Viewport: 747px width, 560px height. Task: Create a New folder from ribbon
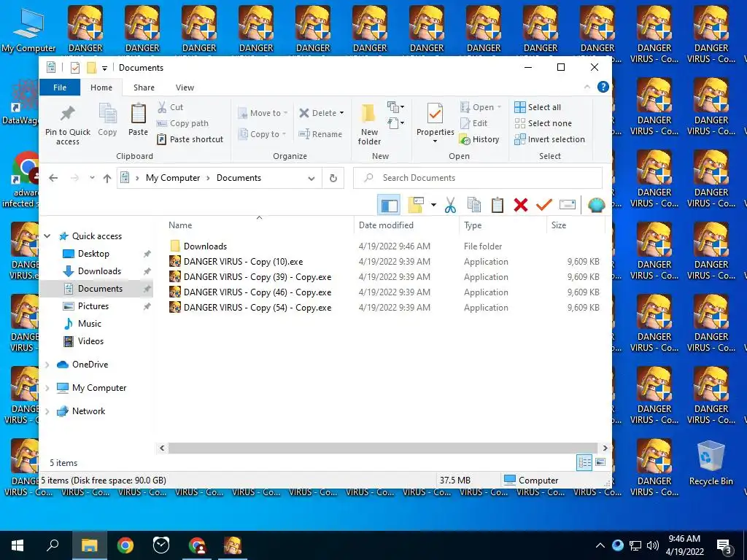[369, 124]
